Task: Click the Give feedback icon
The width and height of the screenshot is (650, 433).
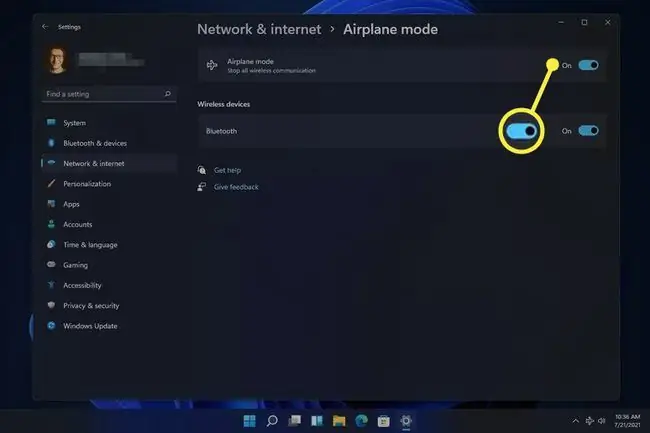Action: tap(202, 187)
